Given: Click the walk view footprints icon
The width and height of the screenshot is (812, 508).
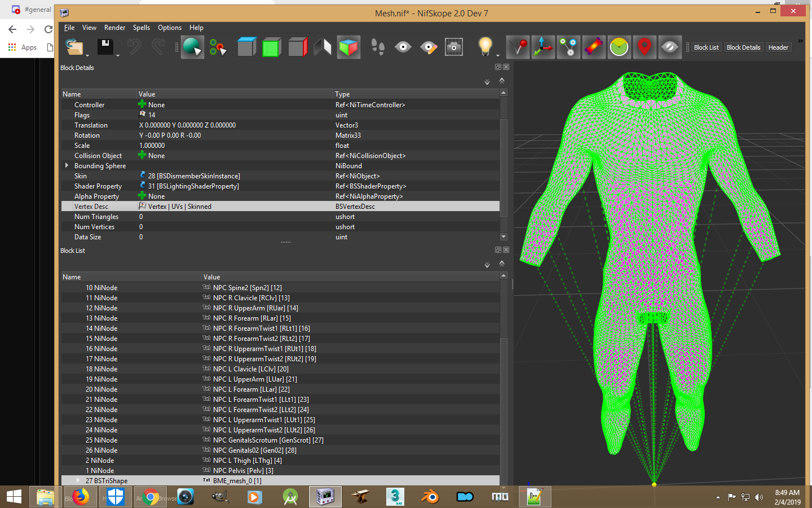Looking at the screenshot, I should [x=378, y=47].
